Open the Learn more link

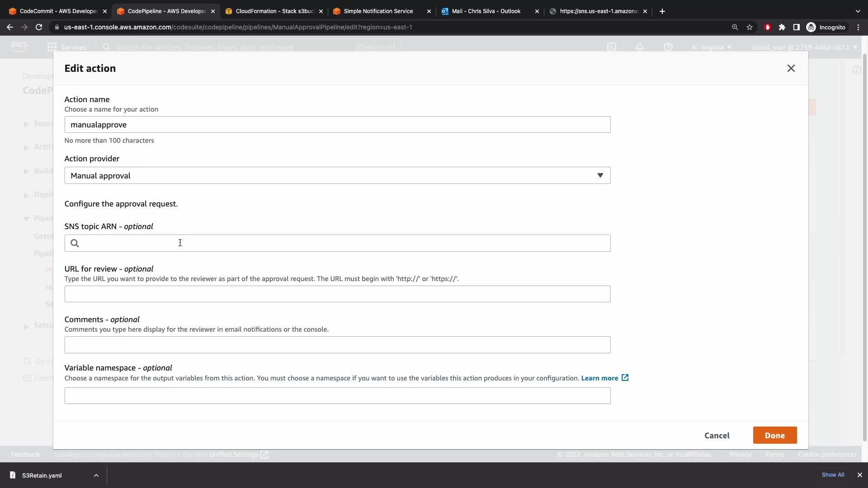tap(599, 378)
